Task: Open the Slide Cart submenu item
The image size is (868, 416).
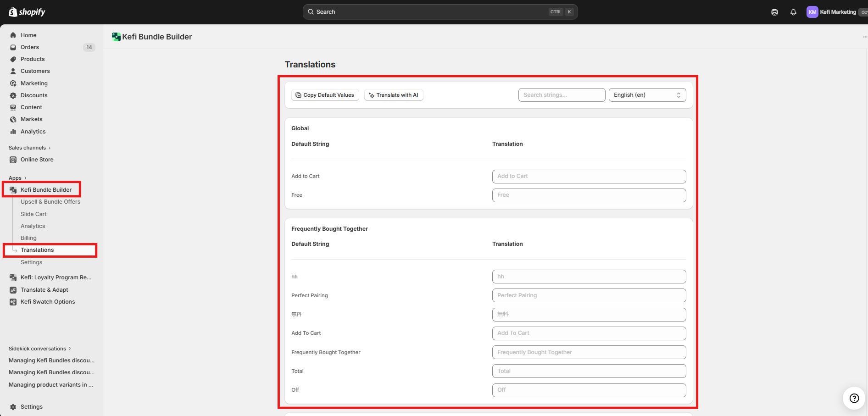Action: (33, 214)
